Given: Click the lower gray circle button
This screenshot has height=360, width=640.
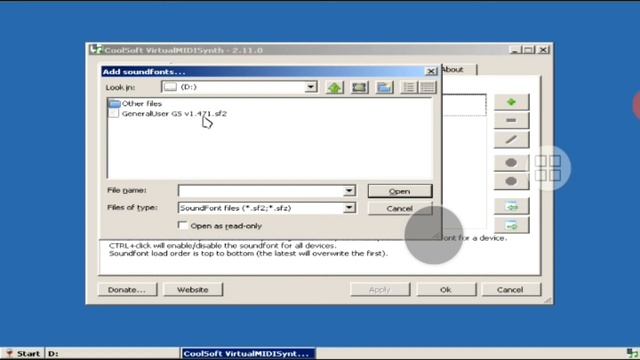Looking at the screenshot, I should tap(511, 181).
